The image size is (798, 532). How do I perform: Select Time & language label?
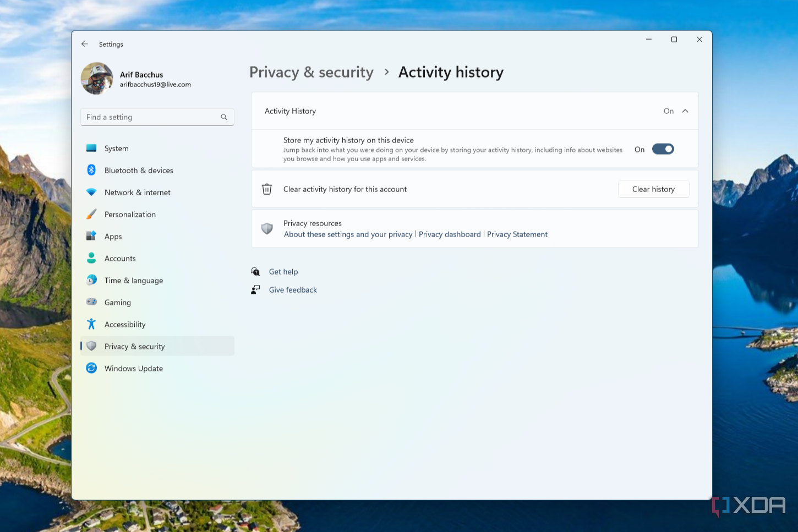point(134,281)
